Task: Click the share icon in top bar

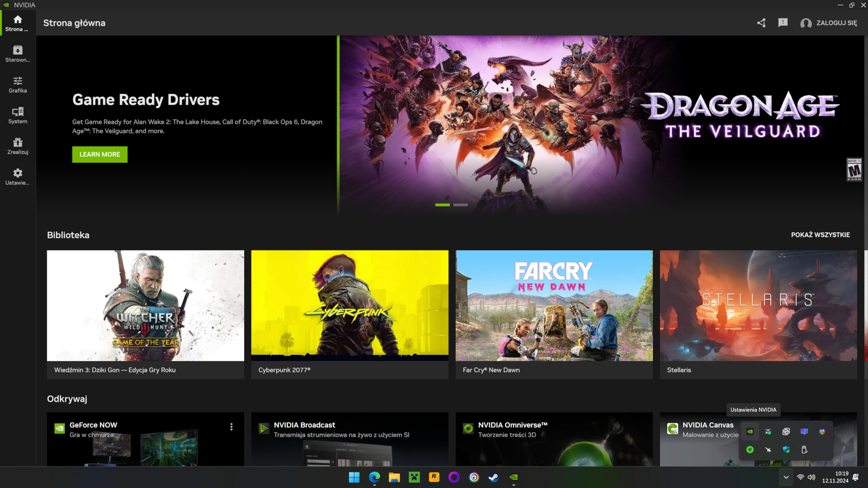Action: click(x=761, y=23)
